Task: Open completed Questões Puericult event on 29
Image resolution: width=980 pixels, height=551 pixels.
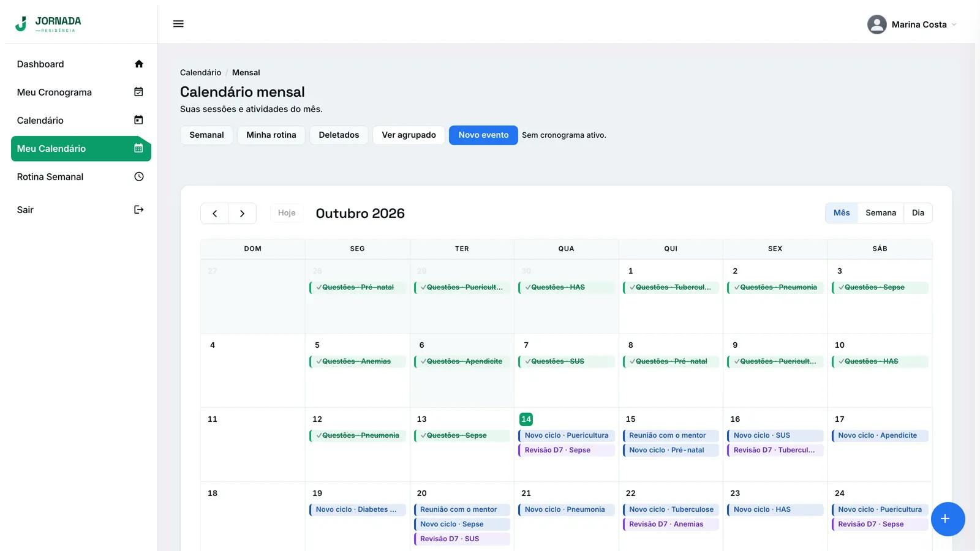Action: 462,287
